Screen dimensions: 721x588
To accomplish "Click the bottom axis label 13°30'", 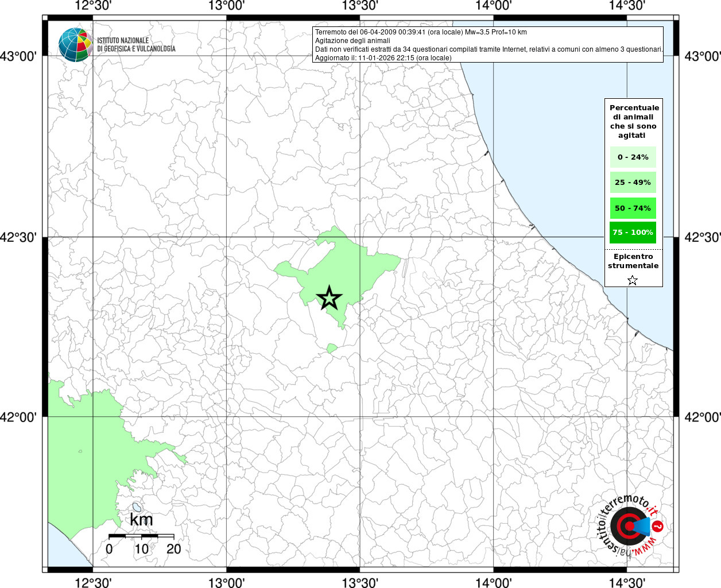I will tap(360, 582).
